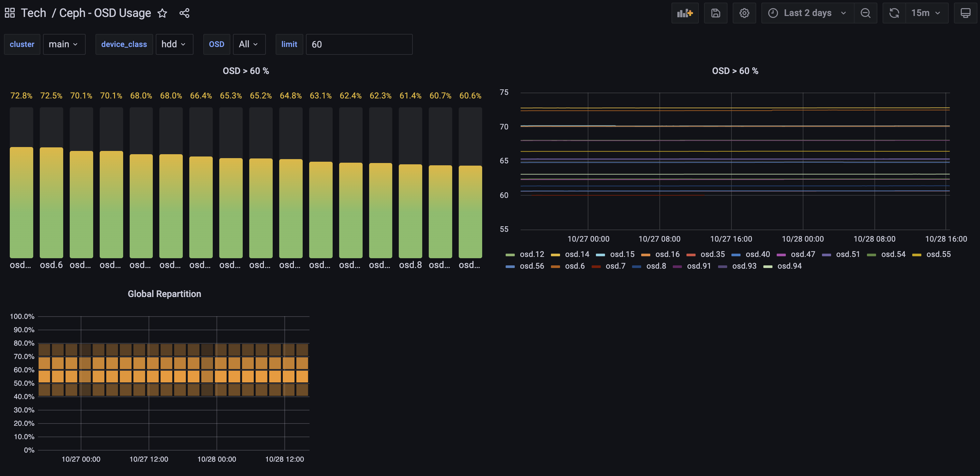Click the Global Repartition panel title
Screen dimensions: 980x476
(x=164, y=294)
